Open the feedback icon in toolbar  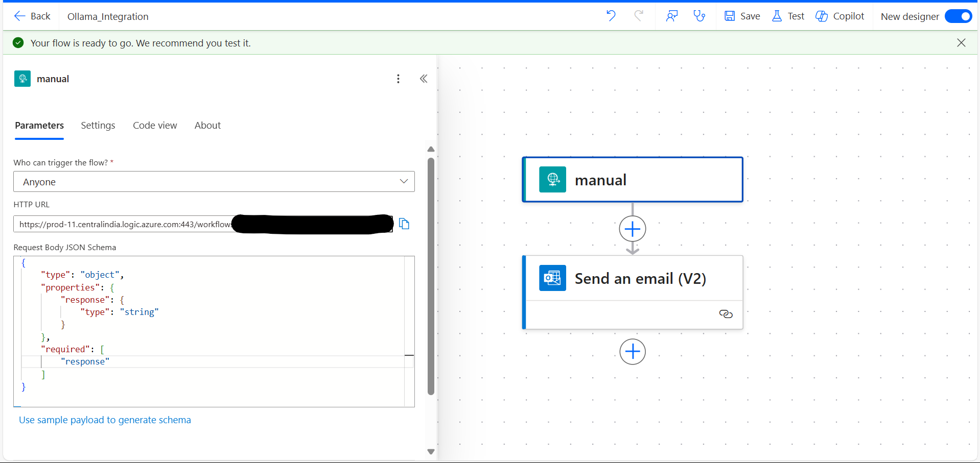[671, 16]
